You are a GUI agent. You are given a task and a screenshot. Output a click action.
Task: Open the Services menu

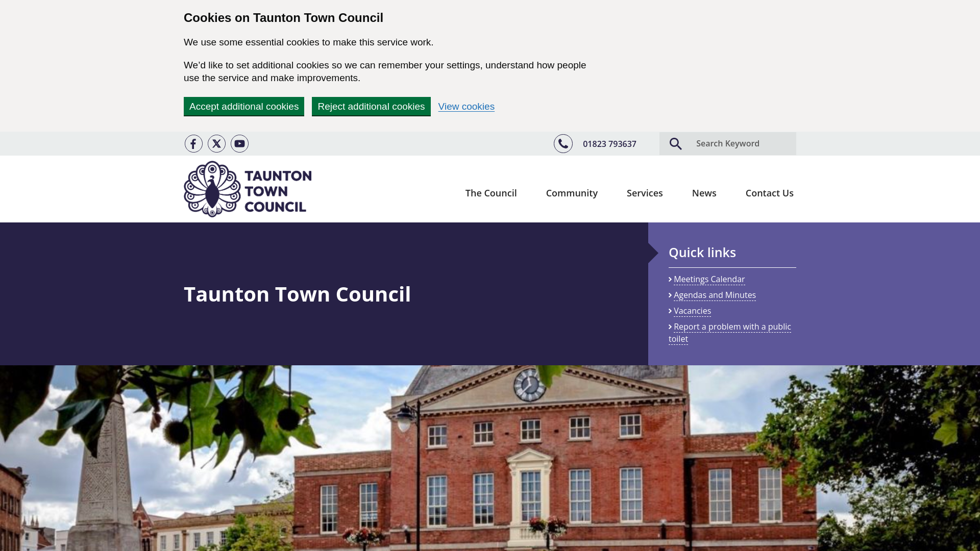(x=645, y=193)
